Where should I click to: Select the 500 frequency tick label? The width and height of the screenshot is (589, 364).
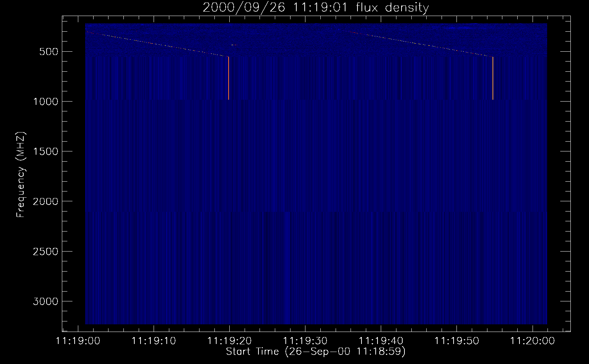tap(49, 52)
